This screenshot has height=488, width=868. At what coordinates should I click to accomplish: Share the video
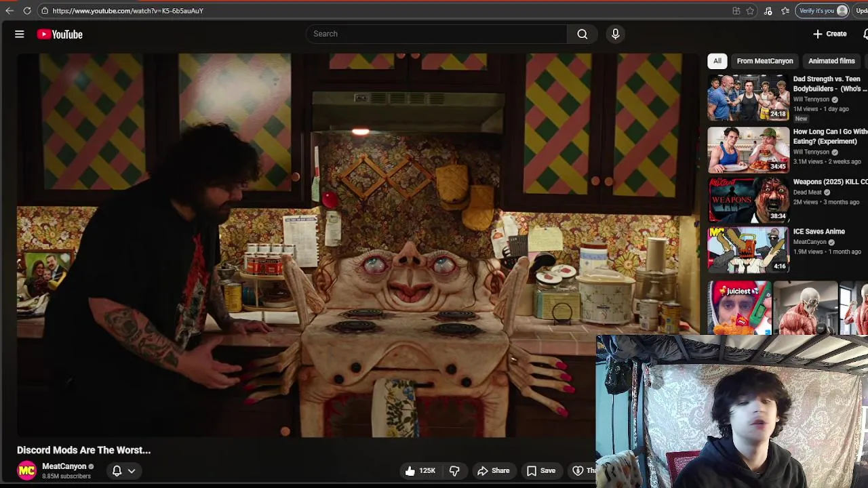(493, 470)
